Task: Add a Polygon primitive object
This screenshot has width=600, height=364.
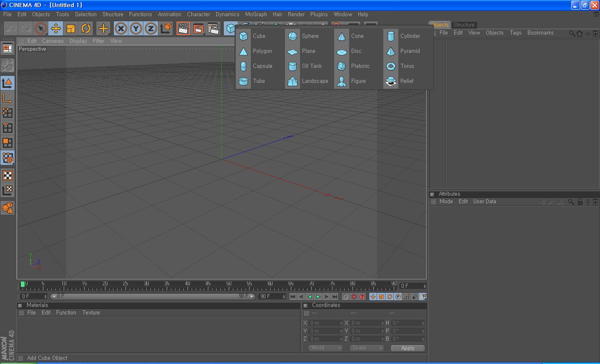Action: (252, 51)
